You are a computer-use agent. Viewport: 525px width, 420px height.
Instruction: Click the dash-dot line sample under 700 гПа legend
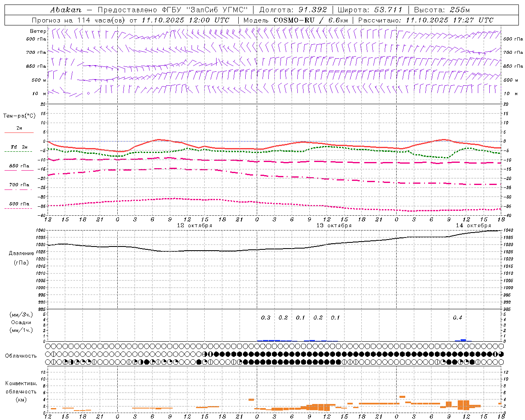click(18, 189)
